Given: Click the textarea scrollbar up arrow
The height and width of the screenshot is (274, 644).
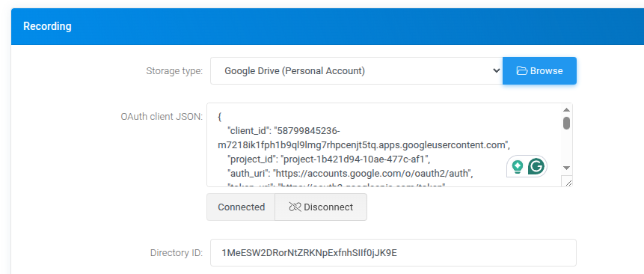Looking at the screenshot, I should 566,110.
